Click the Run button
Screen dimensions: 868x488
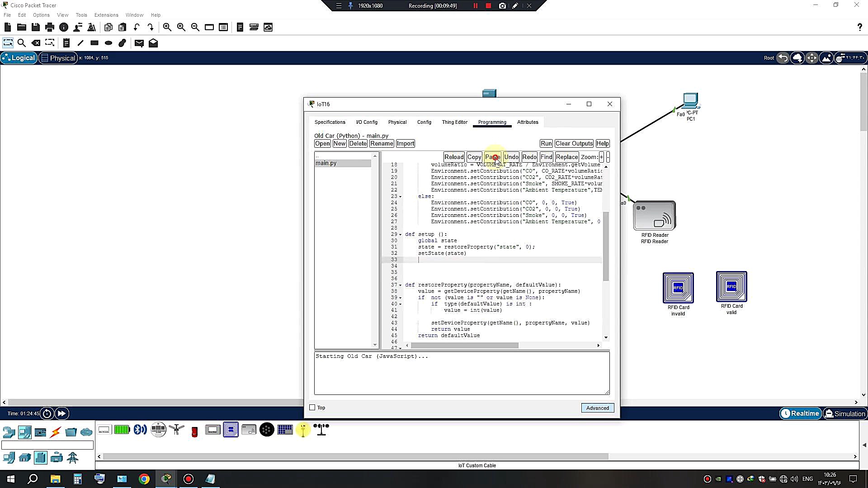(x=546, y=143)
